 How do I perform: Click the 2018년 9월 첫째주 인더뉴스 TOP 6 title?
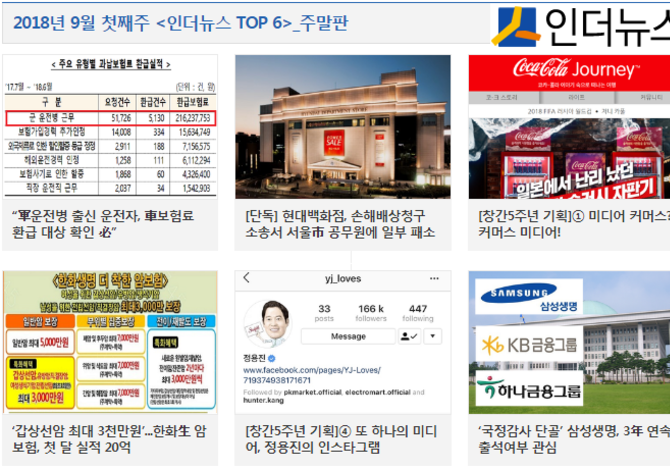(180, 23)
